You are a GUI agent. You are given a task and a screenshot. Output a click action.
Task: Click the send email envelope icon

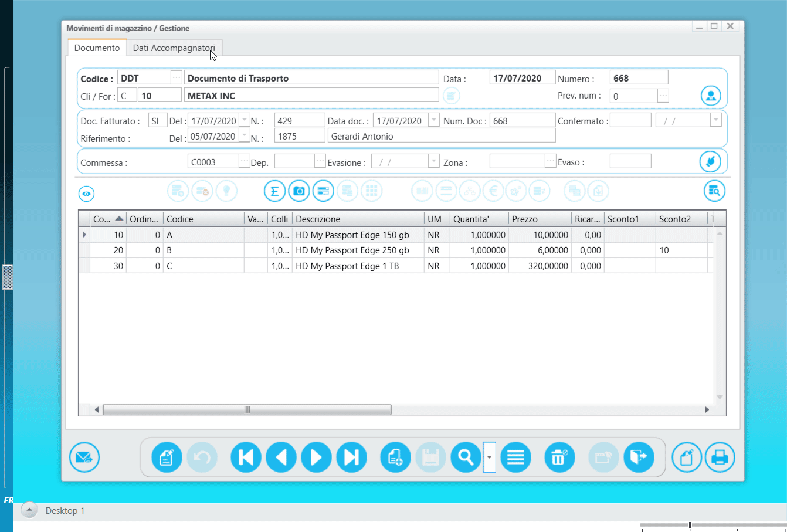pyautogui.click(x=84, y=458)
